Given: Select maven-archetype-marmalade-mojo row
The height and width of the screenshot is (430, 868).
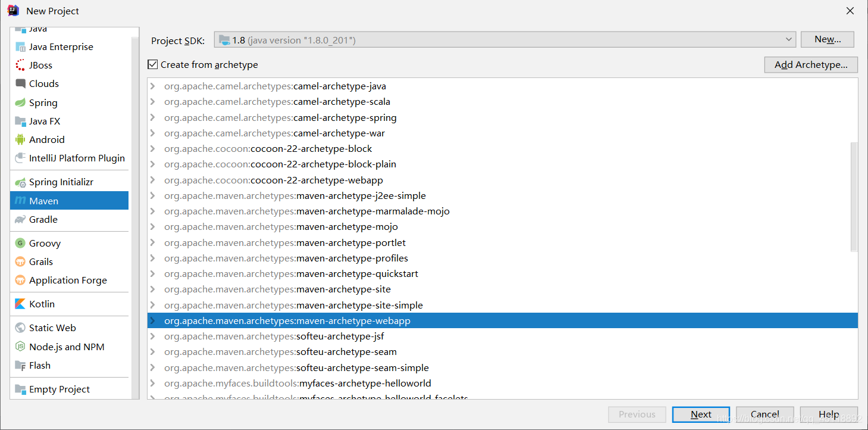Looking at the screenshot, I should (503, 211).
